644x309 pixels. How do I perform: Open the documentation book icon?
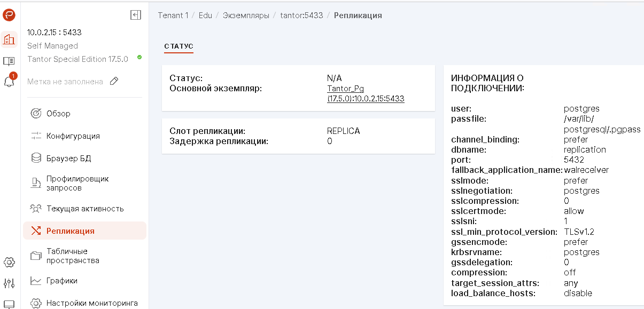[x=9, y=61]
